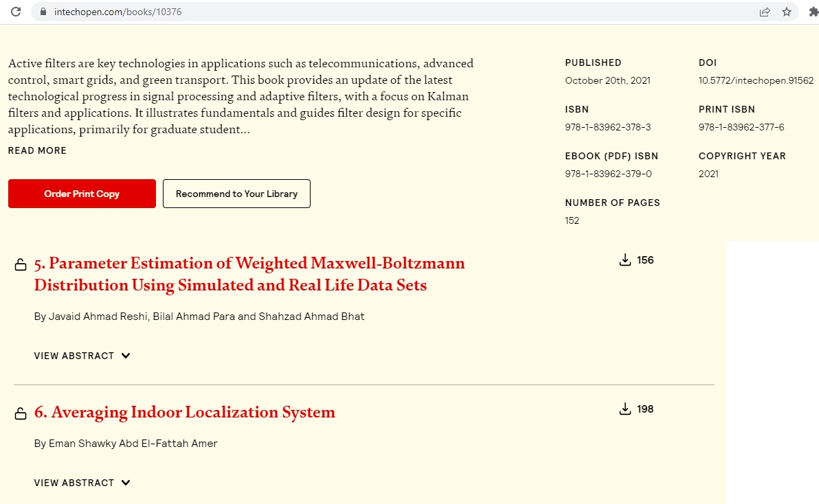Click View Abstract text under chapter 5
The width and height of the screenshot is (819, 504).
point(74,356)
